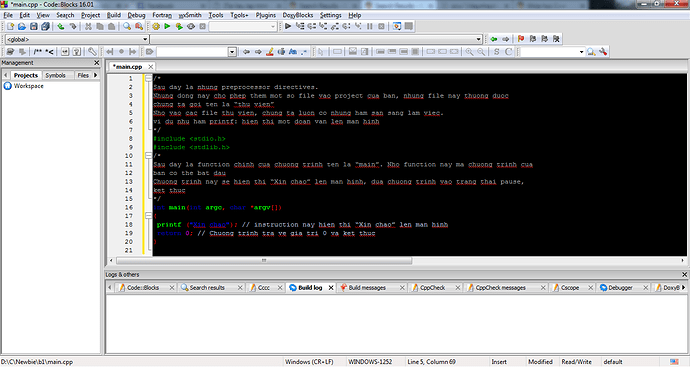Screen dimensions: 690x367
Task: Switch to the Files tab
Action: coord(83,75)
